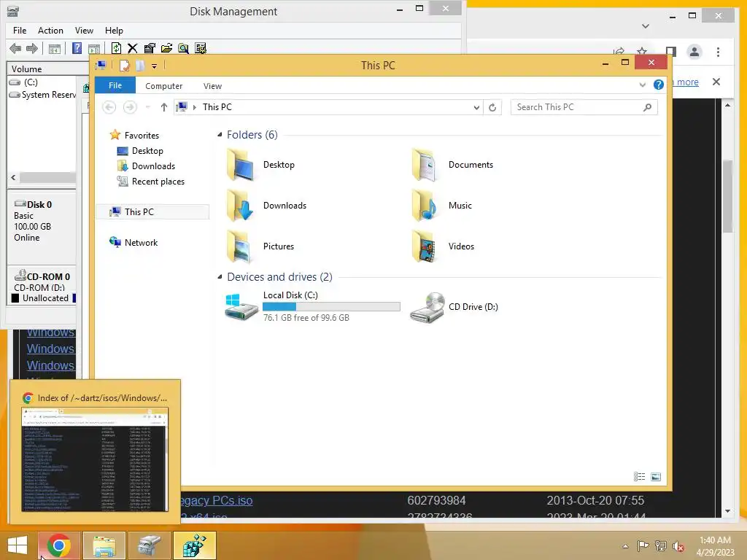Select System Reserved volume row
Screen dimensions: 747x560
coord(42,95)
